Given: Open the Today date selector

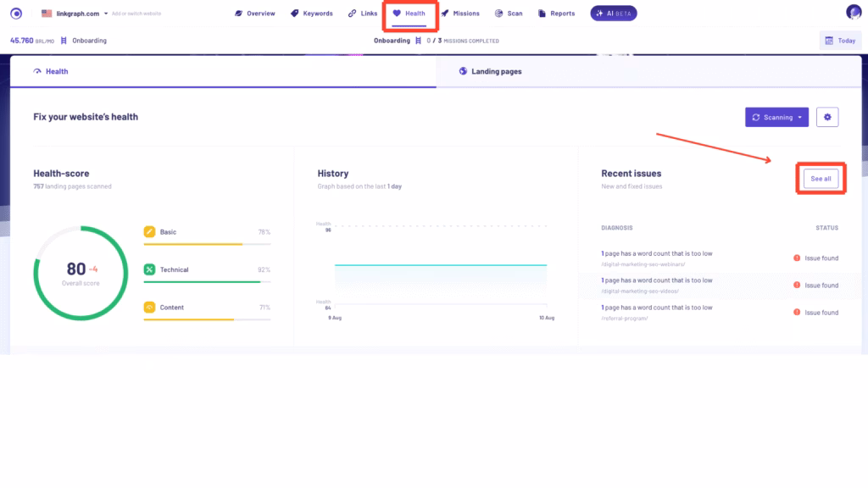Looking at the screenshot, I should tap(839, 39).
